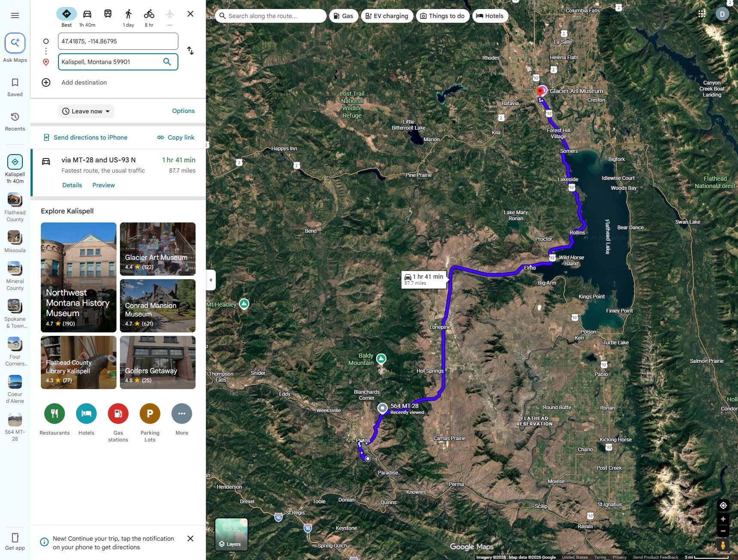Send directions to iPhone

pyautogui.click(x=86, y=137)
